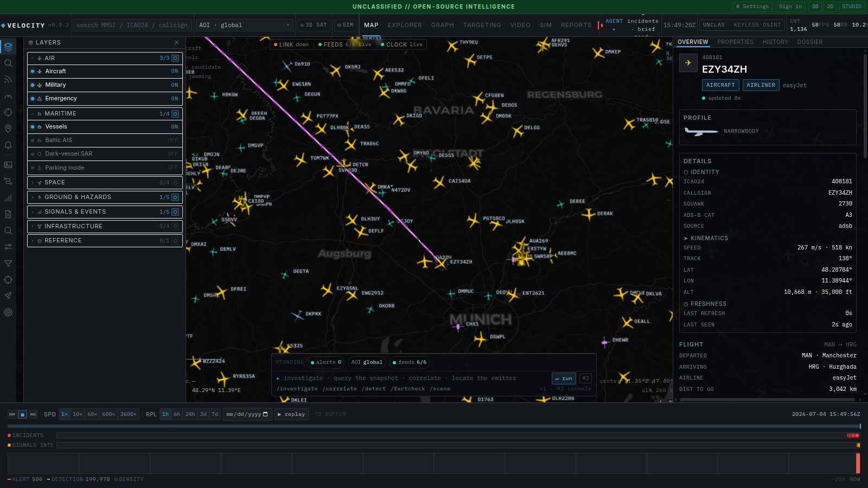
Task: Click the replay button
Action: pos(291,414)
